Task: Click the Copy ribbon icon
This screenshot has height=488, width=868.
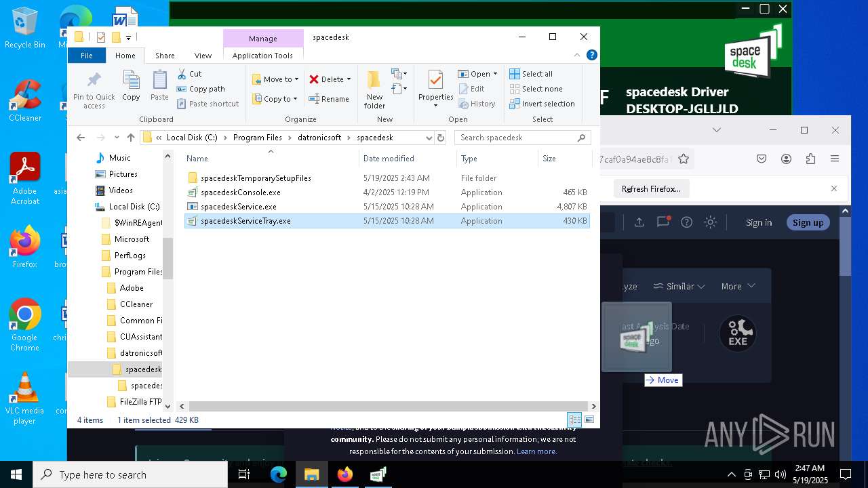Action: [x=131, y=86]
